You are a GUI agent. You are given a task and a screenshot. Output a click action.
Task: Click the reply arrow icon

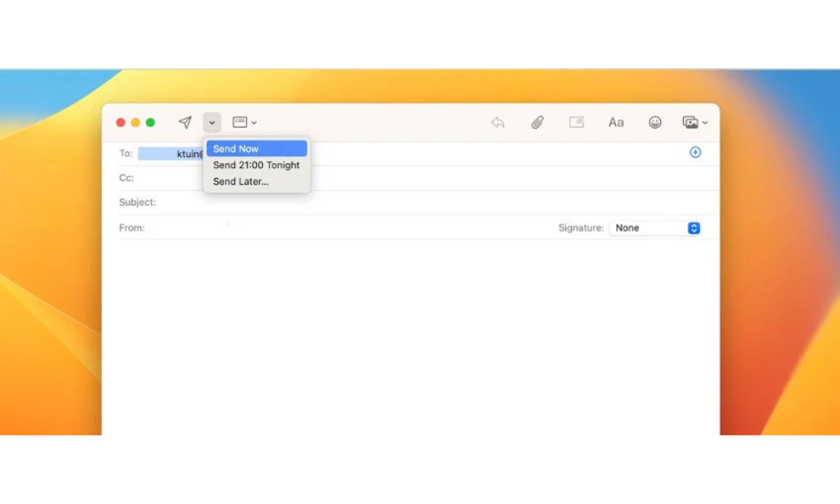tap(497, 123)
